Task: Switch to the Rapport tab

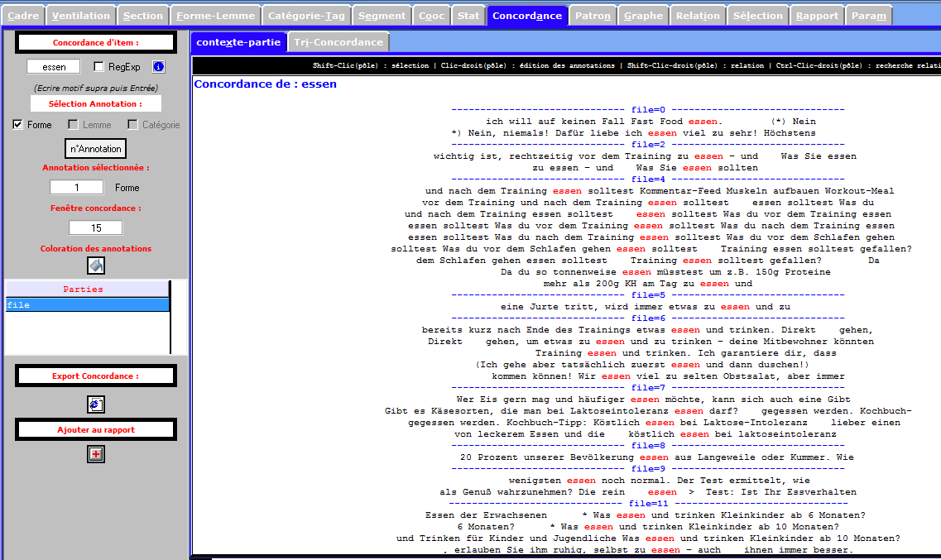Action: [818, 16]
